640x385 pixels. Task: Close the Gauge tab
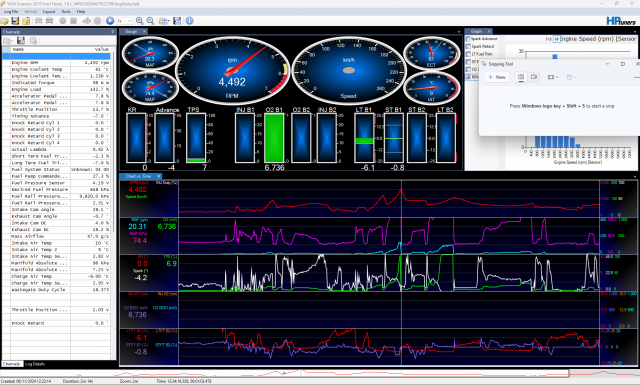pyautogui.click(x=144, y=31)
